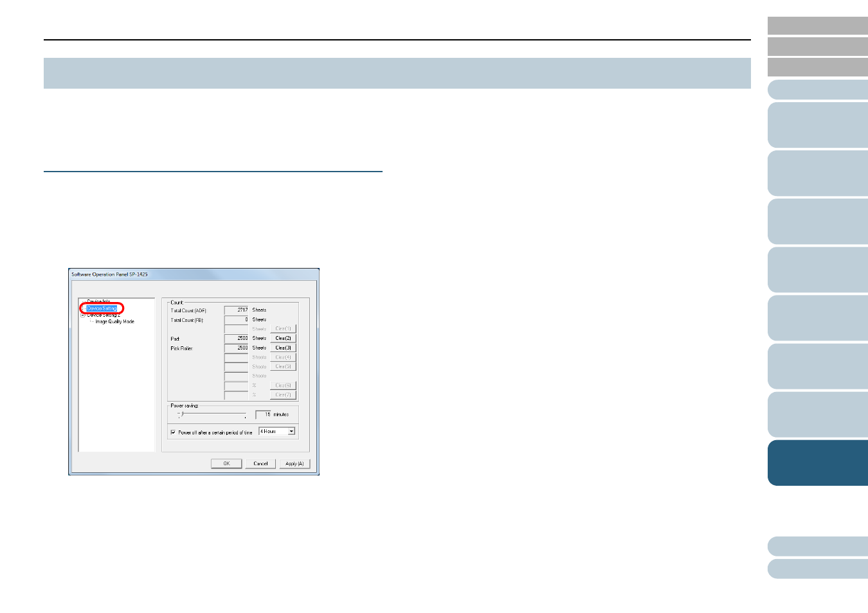Click the Total Count (ADF) value field
The height and width of the screenshot is (613, 868).
(x=236, y=310)
